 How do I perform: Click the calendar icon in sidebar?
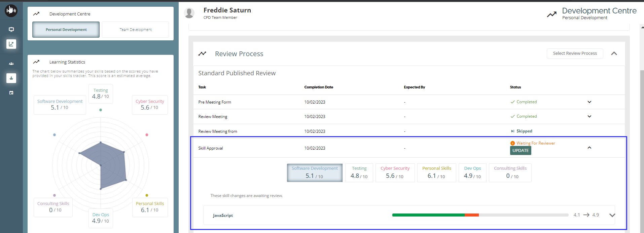11,93
